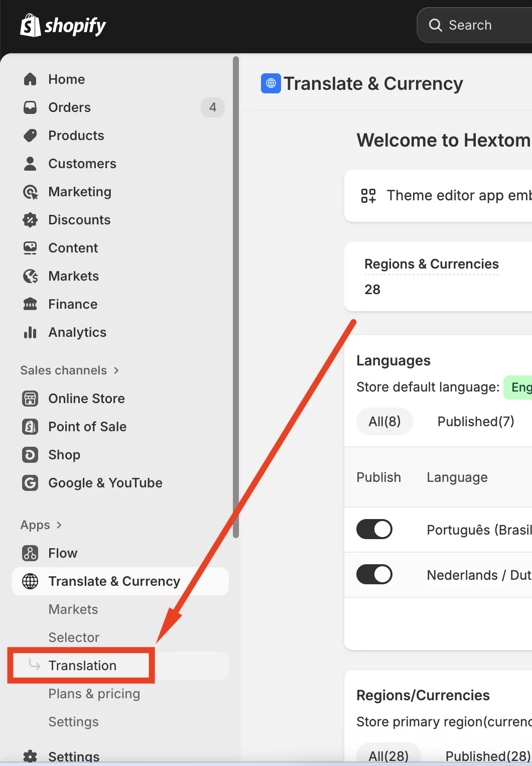Viewport: 532px width, 766px height.
Task: Toggle publish switch for Português (Brasil)
Action: 374,529
